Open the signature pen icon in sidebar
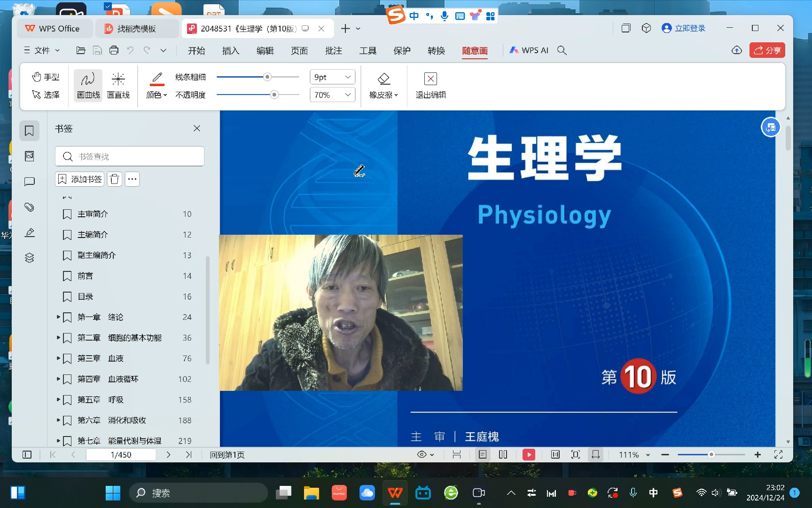 (x=29, y=232)
